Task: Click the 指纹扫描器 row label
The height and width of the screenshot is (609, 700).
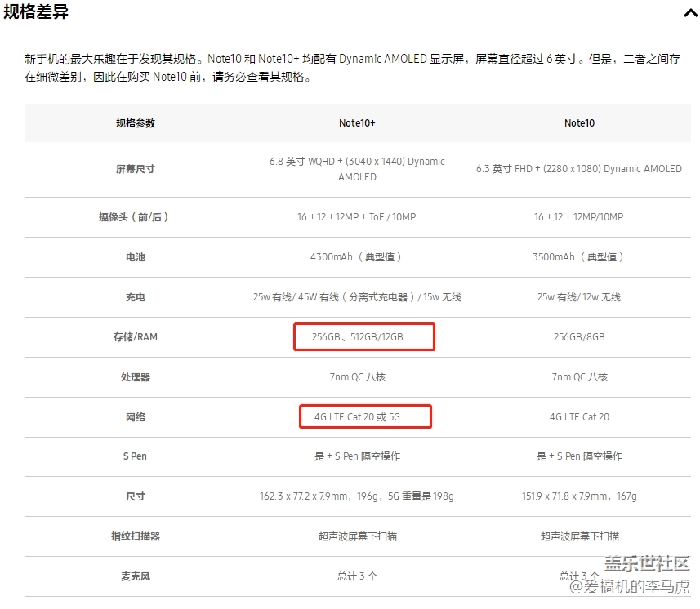Action: click(x=136, y=536)
